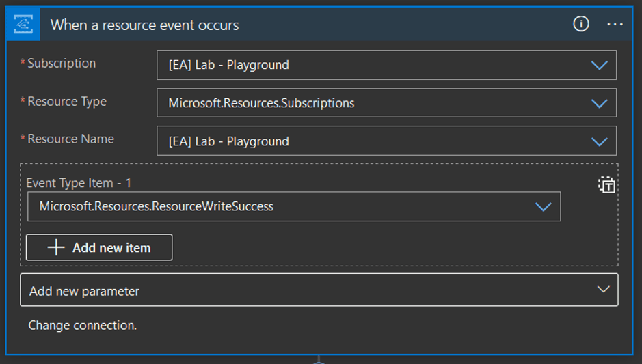642x364 pixels.
Task: Click the Resource Type label
Action: coord(67,102)
